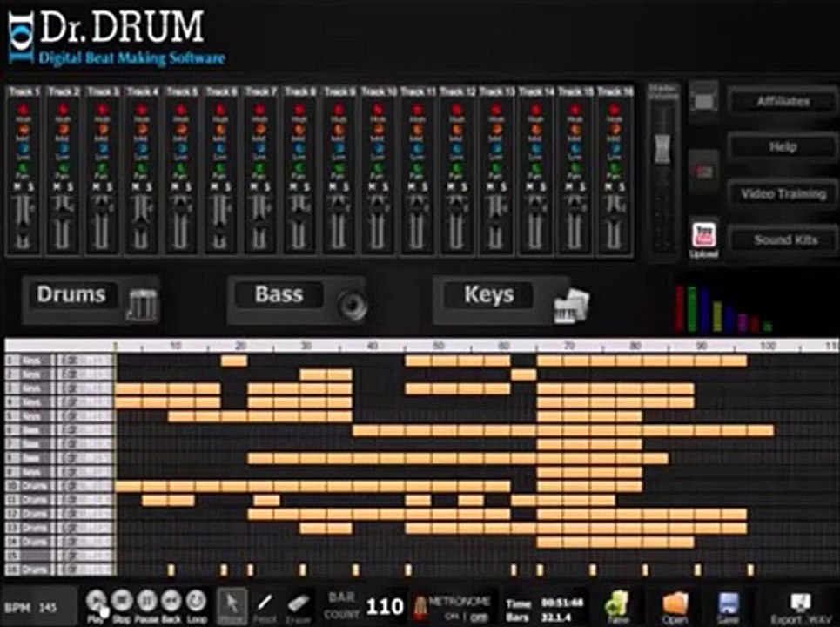This screenshot has height=627, width=840.
Task: Select the Pencil draw tool
Action: pyautogui.click(x=264, y=605)
